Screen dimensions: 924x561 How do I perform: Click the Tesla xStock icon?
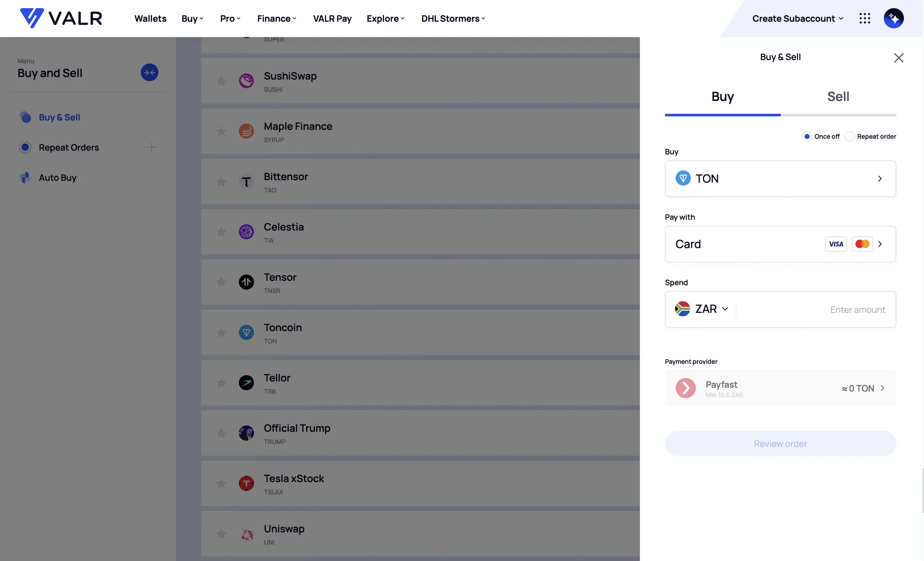coord(247,483)
